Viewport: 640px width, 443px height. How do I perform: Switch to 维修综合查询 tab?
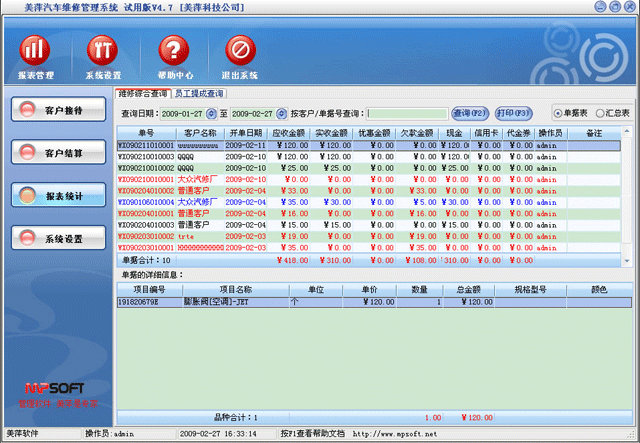tap(142, 93)
